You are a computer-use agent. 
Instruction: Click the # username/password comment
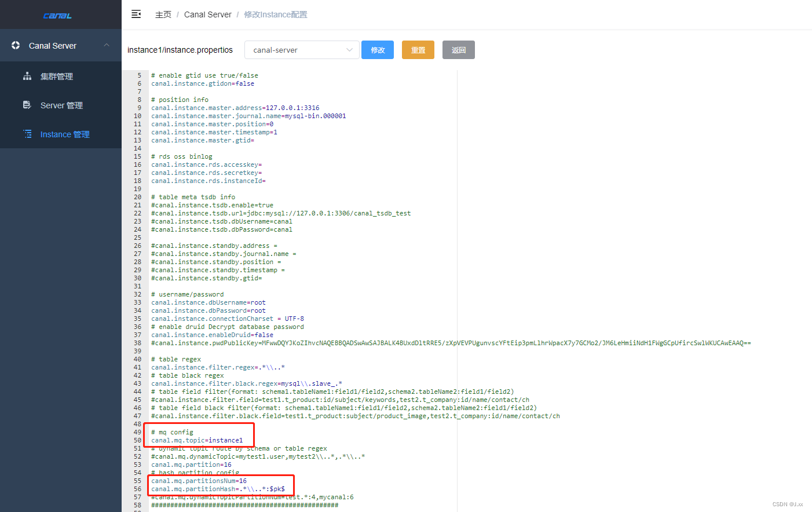[x=187, y=294]
